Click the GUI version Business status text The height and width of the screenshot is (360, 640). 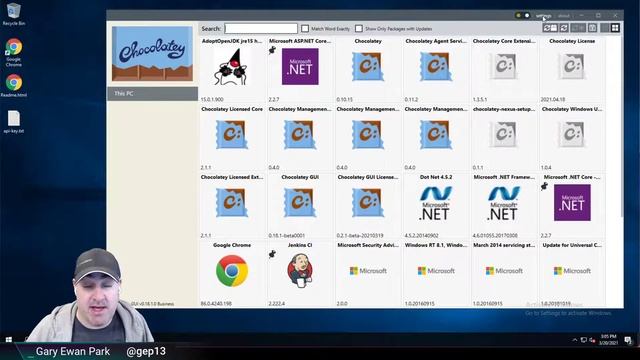153,304
